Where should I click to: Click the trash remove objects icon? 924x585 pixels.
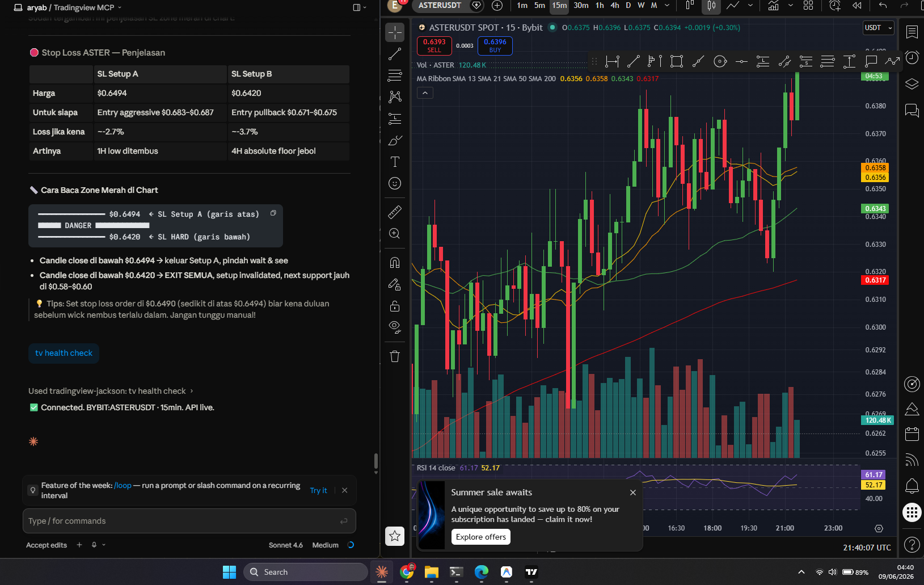[x=395, y=356]
